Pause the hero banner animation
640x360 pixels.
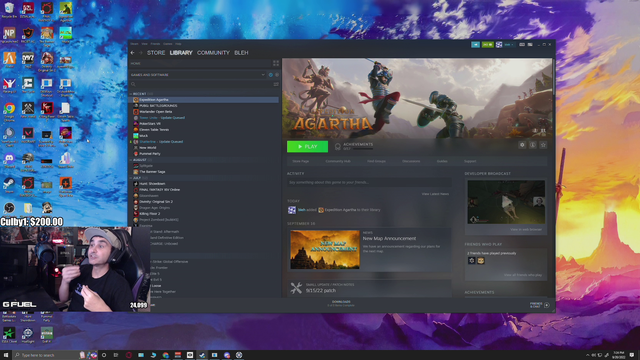(x=543, y=131)
